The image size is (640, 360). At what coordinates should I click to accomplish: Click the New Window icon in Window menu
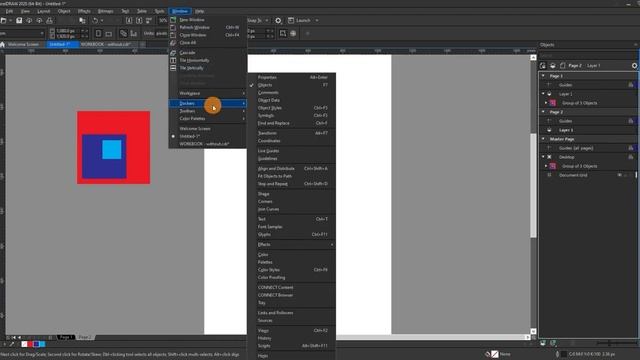pyautogui.click(x=173, y=20)
